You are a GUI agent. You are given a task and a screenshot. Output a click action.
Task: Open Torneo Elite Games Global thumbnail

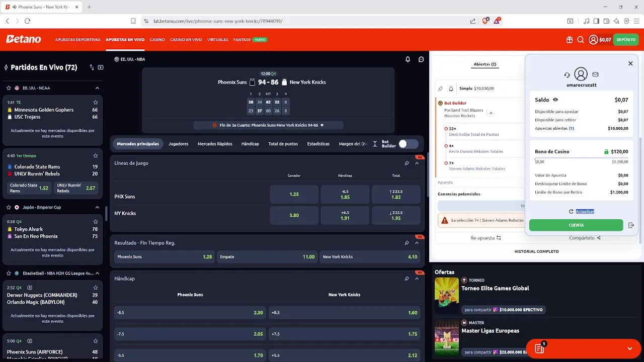[447, 296]
